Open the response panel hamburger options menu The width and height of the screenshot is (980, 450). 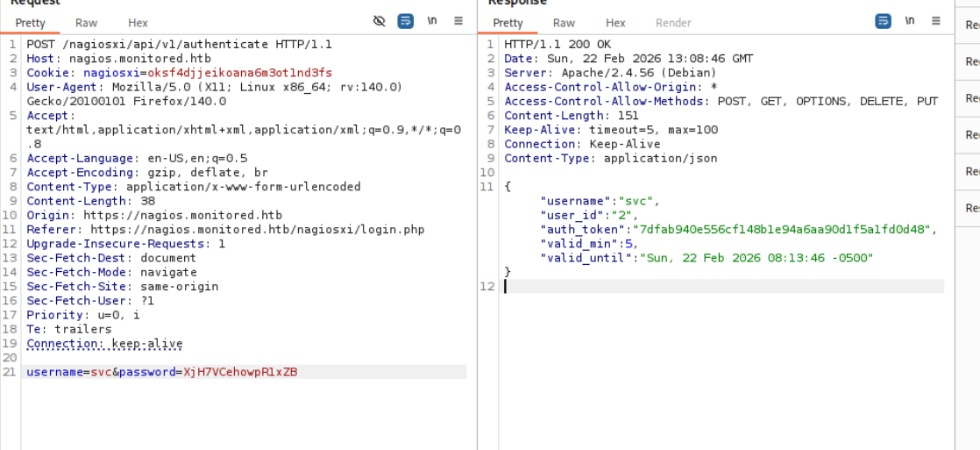pyautogui.click(x=936, y=21)
